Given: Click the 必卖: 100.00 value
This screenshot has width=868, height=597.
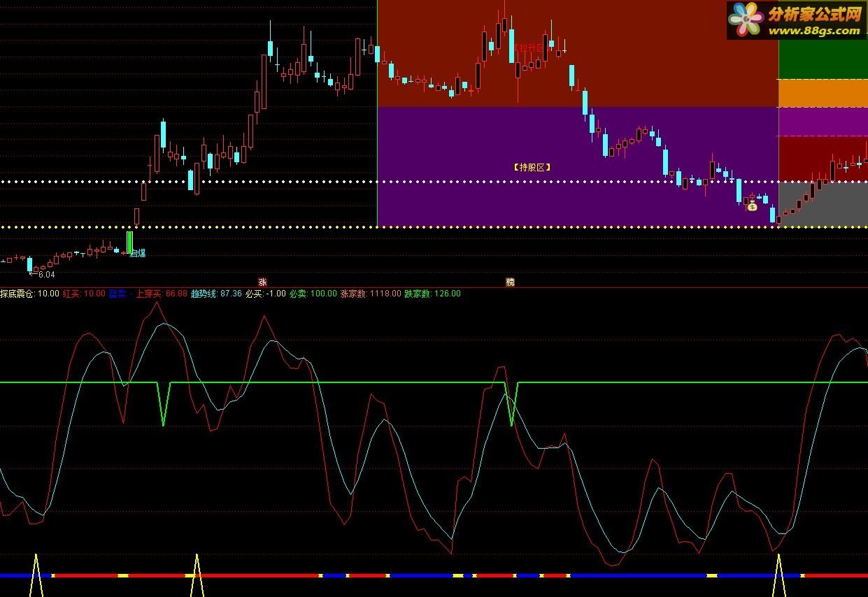Looking at the screenshot, I should click(313, 294).
